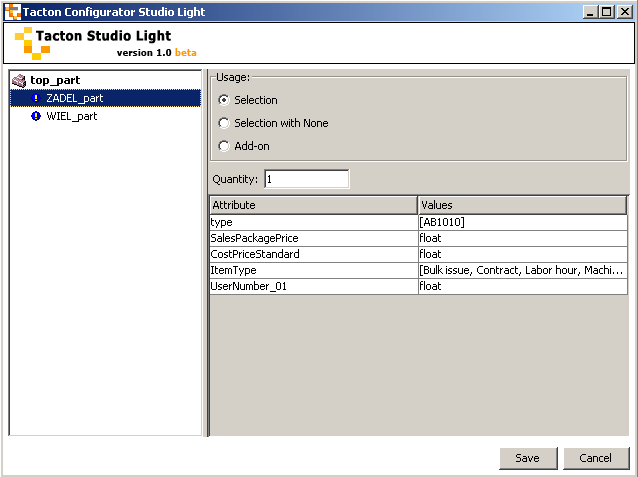Click the type attribute cell
Screen dimensions: 638x477
click(314, 222)
